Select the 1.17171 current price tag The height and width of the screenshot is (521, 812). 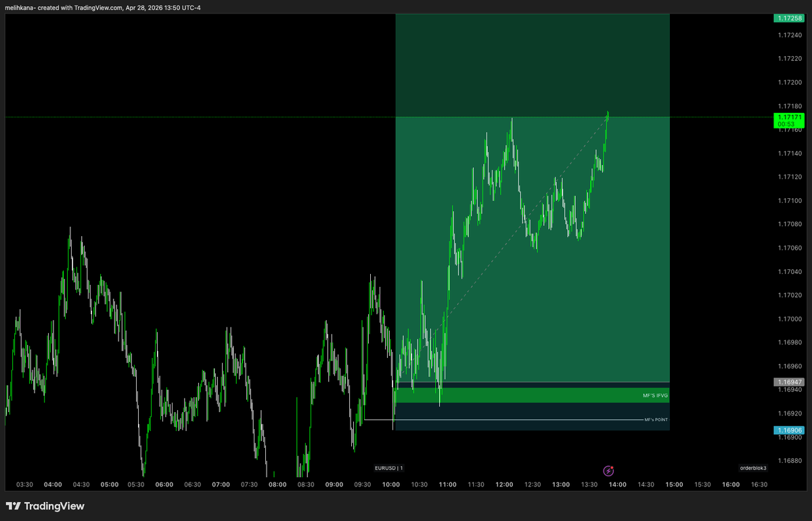click(788, 117)
